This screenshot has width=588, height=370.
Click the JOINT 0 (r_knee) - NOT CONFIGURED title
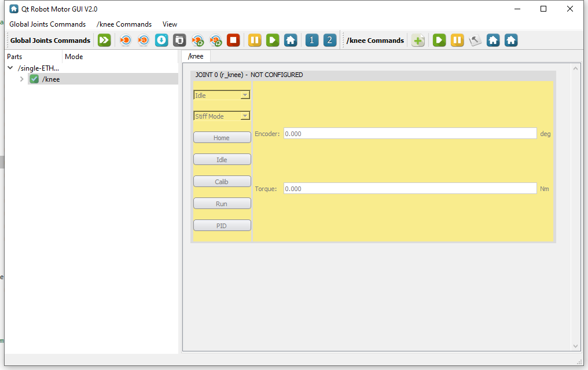pyautogui.click(x=249, y=75)
